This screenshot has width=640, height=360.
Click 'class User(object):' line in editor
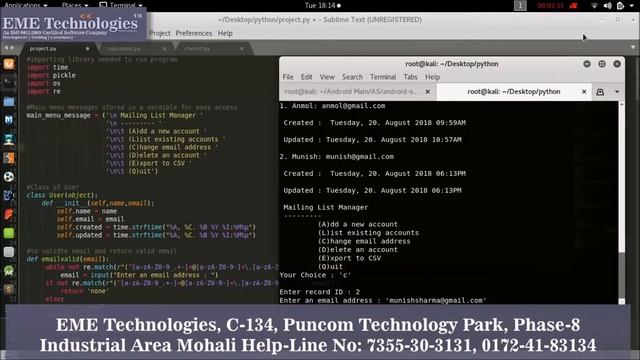[62, 195]
